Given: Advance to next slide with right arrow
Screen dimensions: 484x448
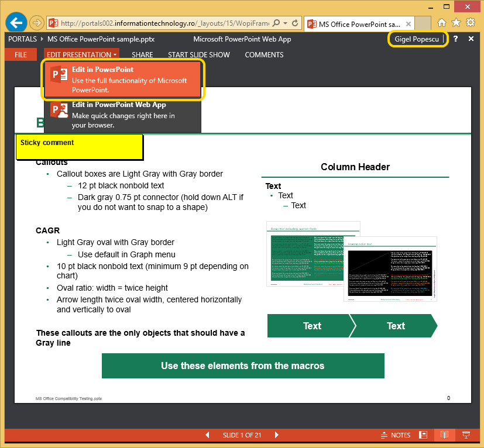Looking at the screenshot, I should coord(277,435).
